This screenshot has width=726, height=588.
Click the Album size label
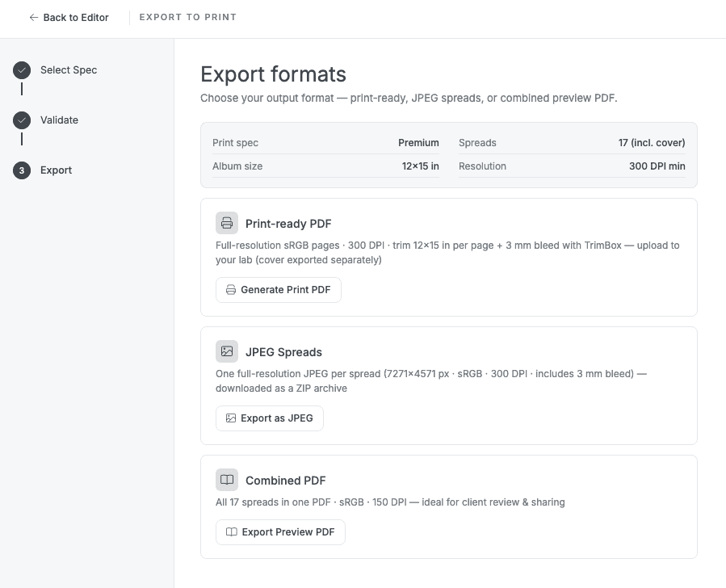coord(237,166)
